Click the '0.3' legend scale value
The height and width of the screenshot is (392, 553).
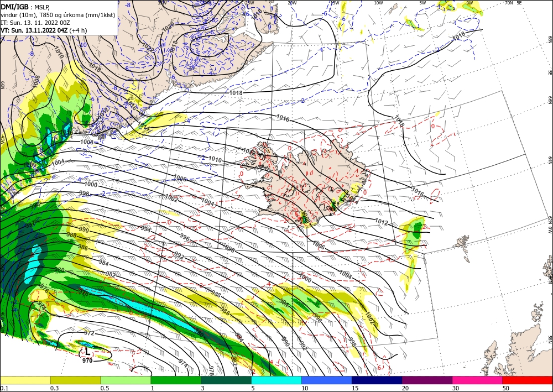tap(54, 388)
